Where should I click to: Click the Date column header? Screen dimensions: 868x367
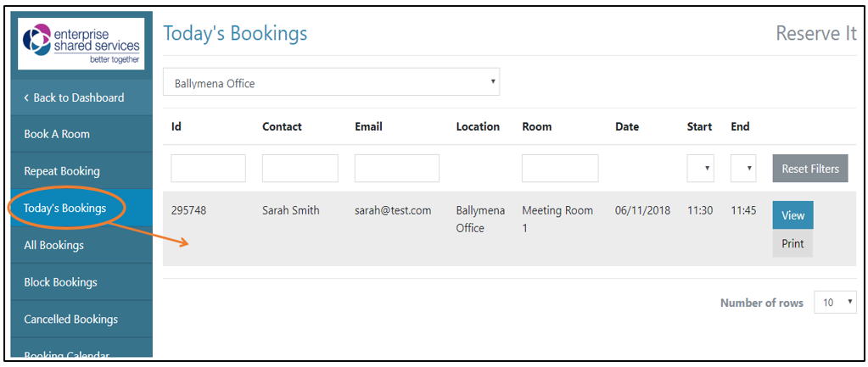(627, 126)
